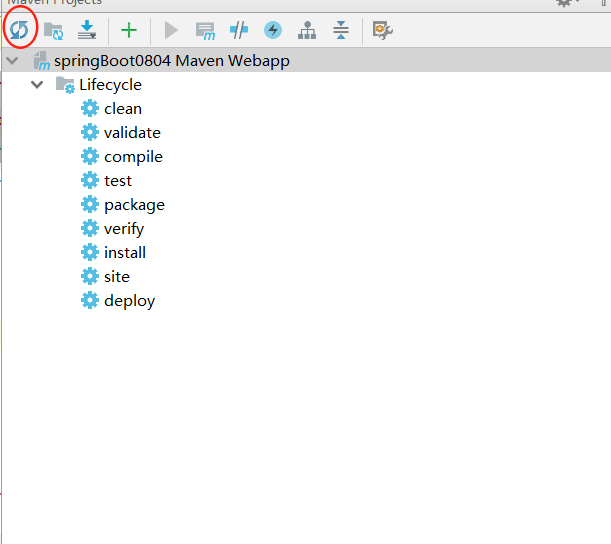This screenshot has width=611, height=544.
Task: Select springBoot0804 Maven Webapp project
Action: click(x=306, y=61)
